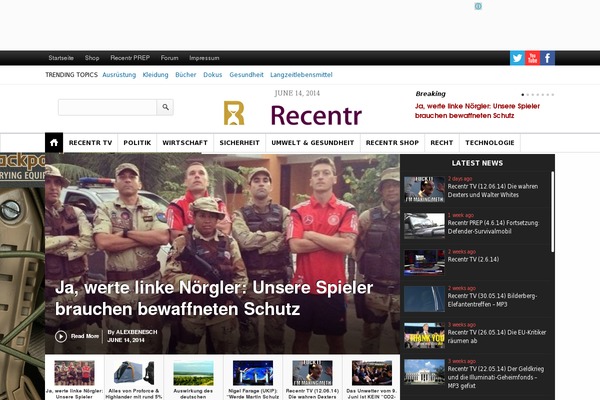Open Recentr PREP in top bar
Screen dimensions: 600x400
point(130,58)
